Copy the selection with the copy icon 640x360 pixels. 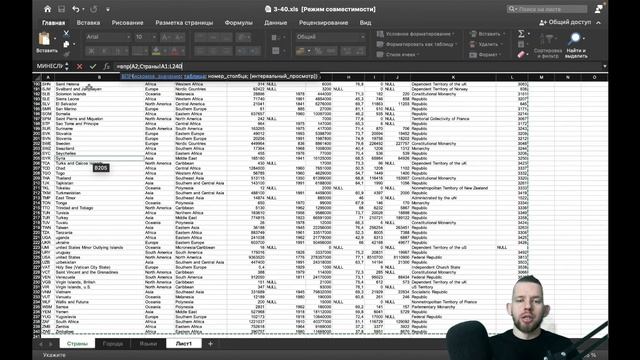click(66, 44)
